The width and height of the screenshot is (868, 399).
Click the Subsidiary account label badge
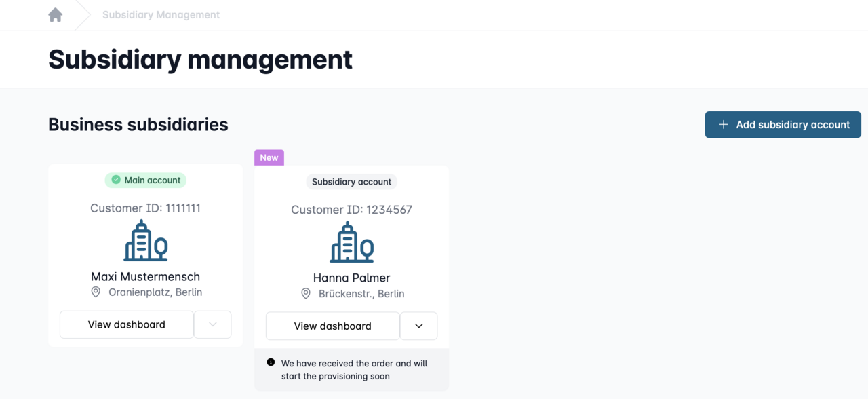pos(351,182)
